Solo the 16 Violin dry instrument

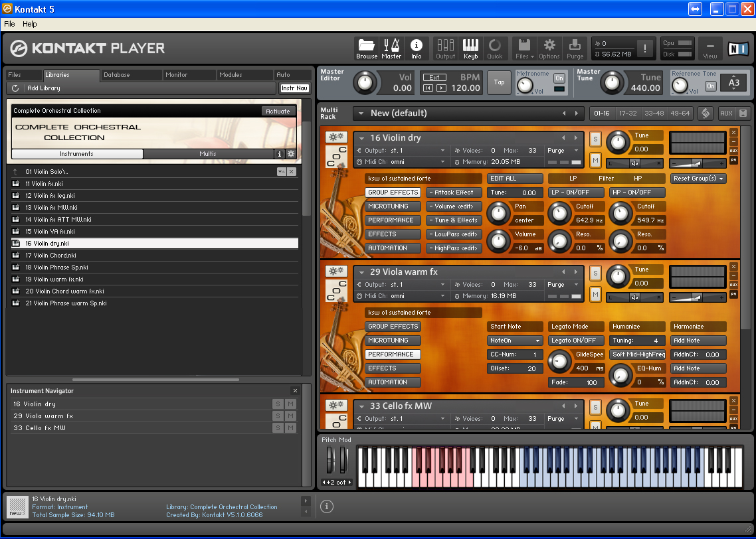[595, 139]
